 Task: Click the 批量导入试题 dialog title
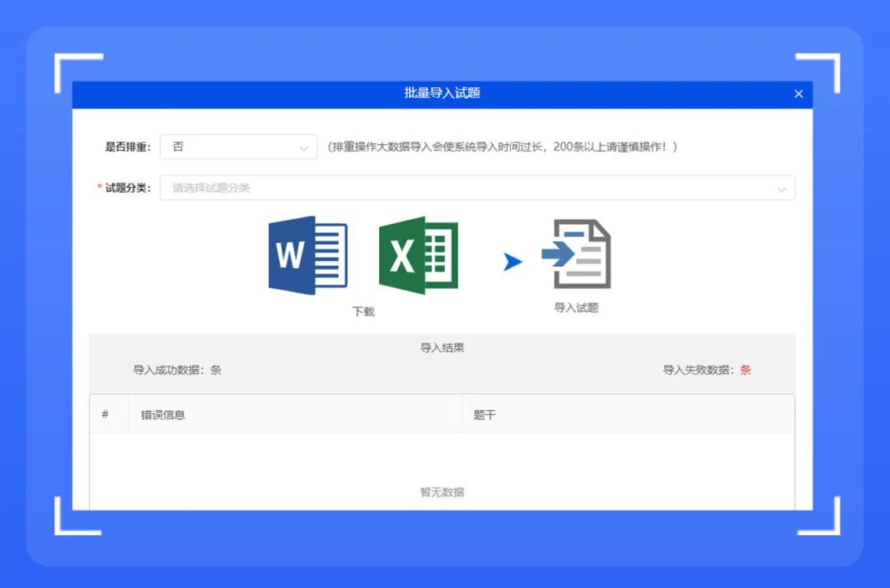tap(443, 93)
